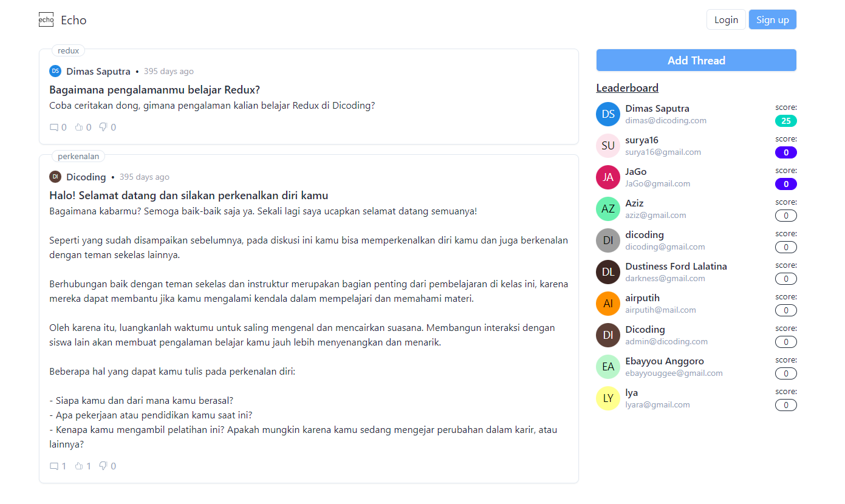
Task: Select the redux category tag
Action: [x=68, y=50]
